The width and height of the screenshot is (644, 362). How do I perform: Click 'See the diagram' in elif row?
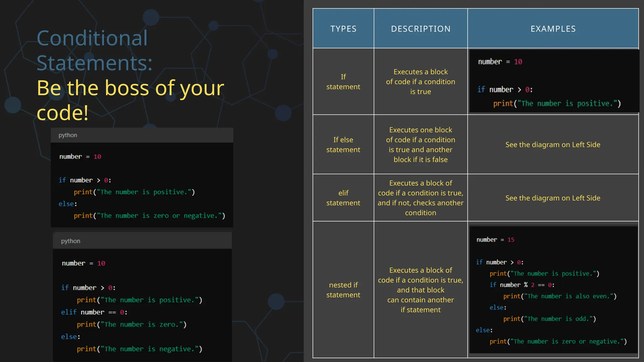coord(553,198)
